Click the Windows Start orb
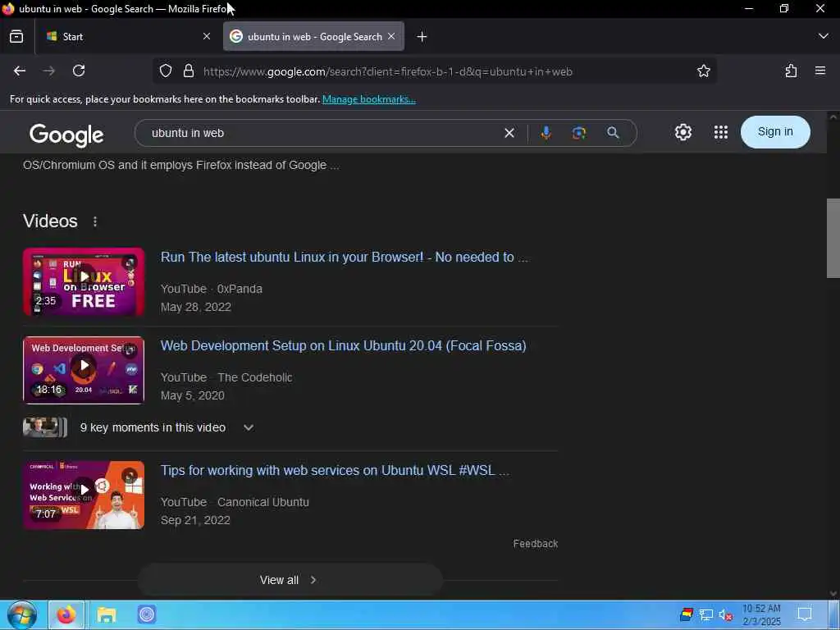The image size is (840, 630). click(22, 615)
